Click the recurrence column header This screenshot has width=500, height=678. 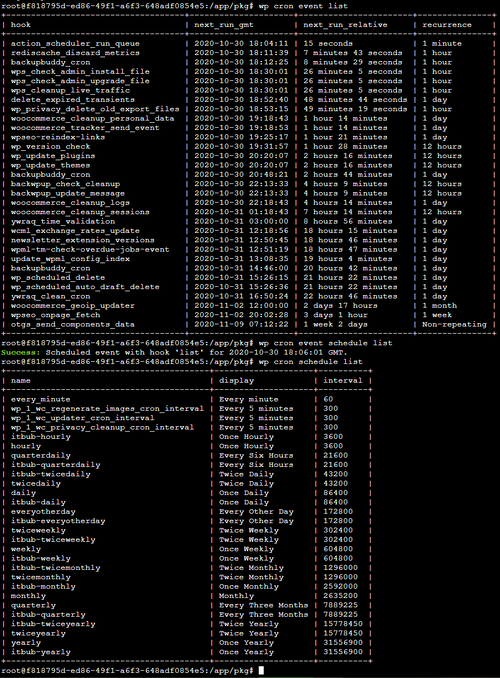(447, 25)
